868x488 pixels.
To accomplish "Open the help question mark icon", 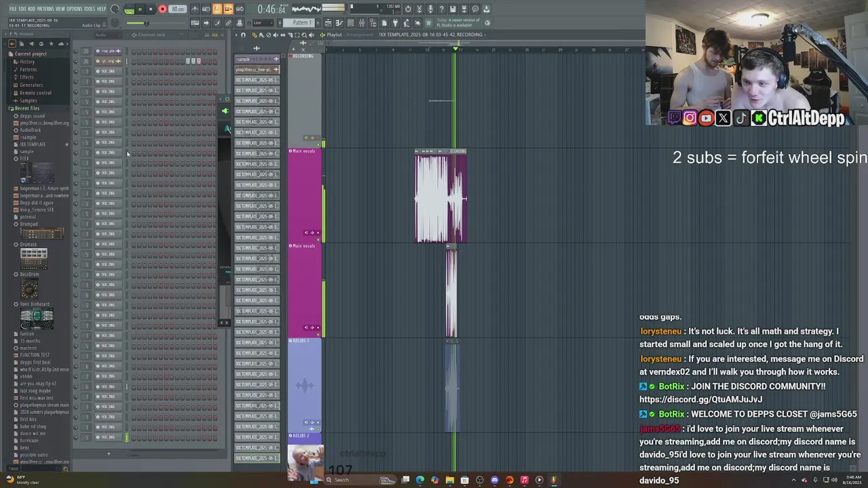I will tap(441, 9).
